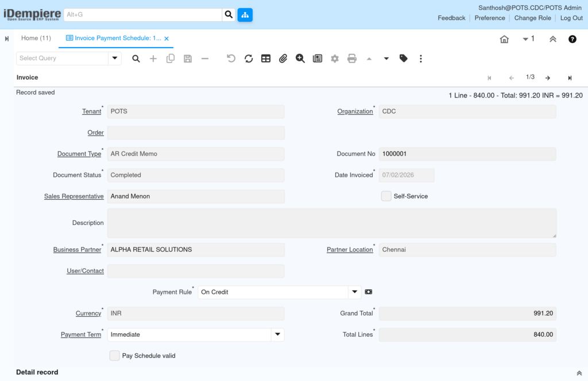Click the Log Out link
Viewport: 588px width, 381px height.
pos(571,18)
